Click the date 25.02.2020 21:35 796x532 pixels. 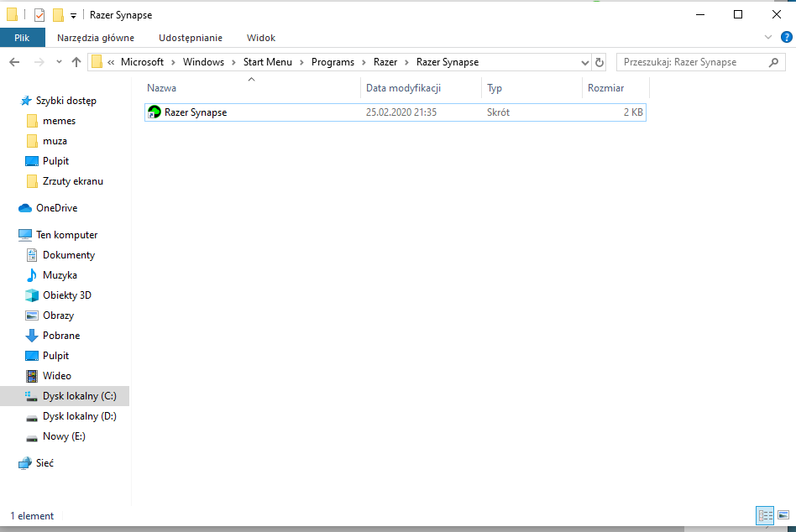401,112
